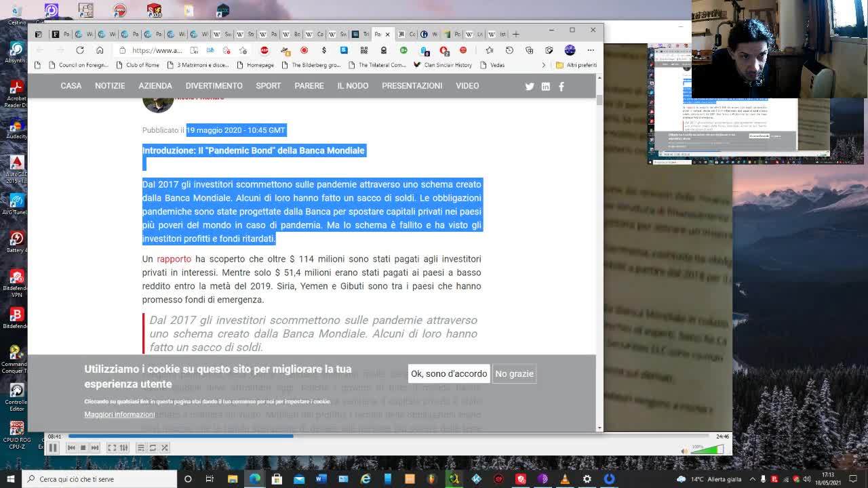Screen dimensions: 868x488
Task: Open the Audacity desktop icon
Action: pyautogui.click(x=16, y=128)
